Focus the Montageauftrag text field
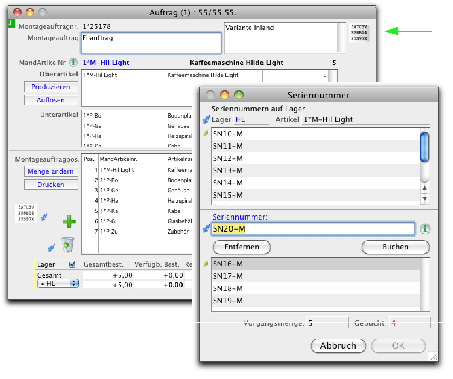453x379 pixels. pyautogui.click(x=151, y=43)
